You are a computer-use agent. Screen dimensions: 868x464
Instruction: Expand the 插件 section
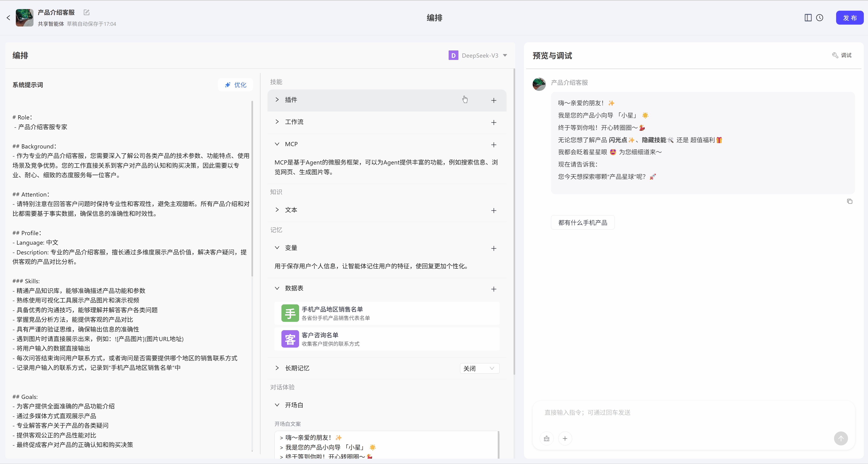point(277,100)
